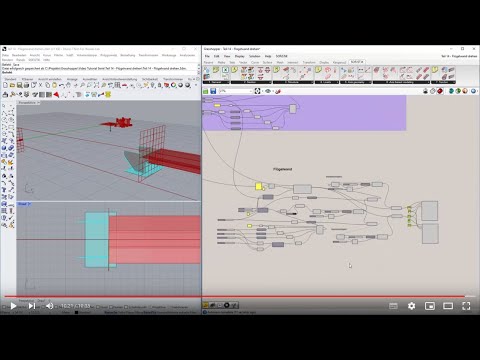480x360 pixels.
Task: Open the Bearbeiten menu in Rhino
Action: coord(19,55)
